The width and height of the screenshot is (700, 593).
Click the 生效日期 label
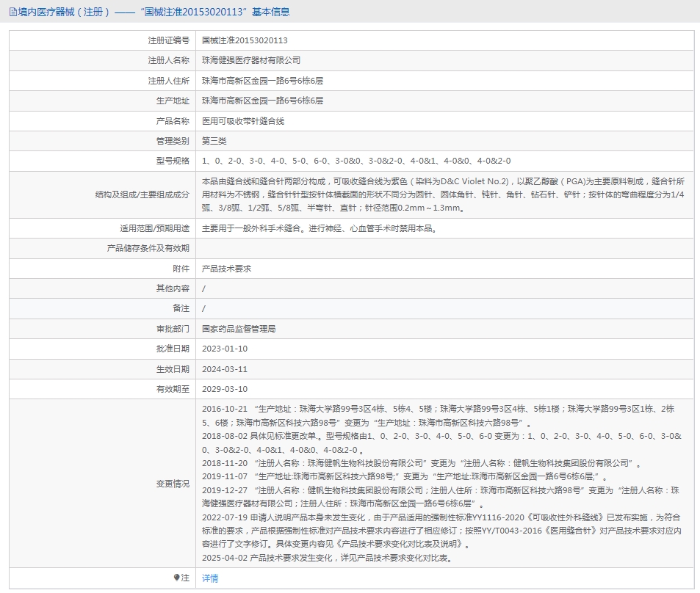173,369
